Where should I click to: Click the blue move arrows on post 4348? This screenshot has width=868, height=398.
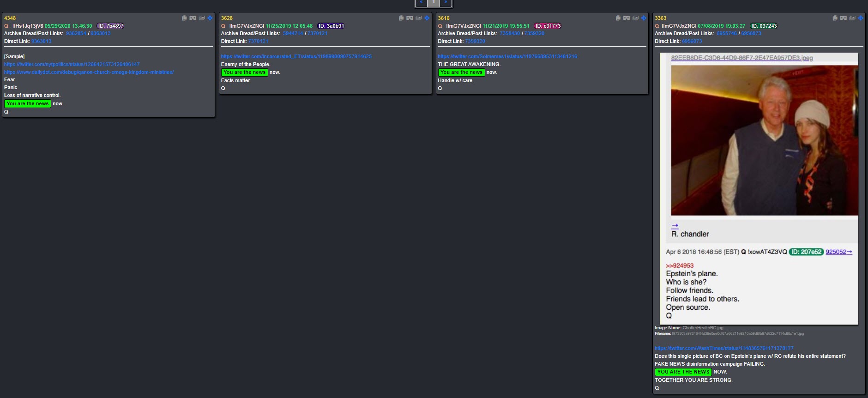(210, 18)
